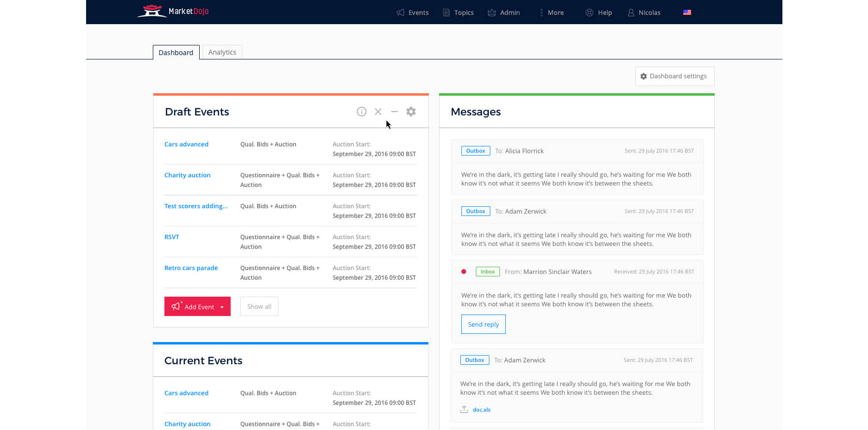This screenshot has width=868, height=430.
Task: Open the More menu
Action: pyautogui.click(x=551, y=13)
